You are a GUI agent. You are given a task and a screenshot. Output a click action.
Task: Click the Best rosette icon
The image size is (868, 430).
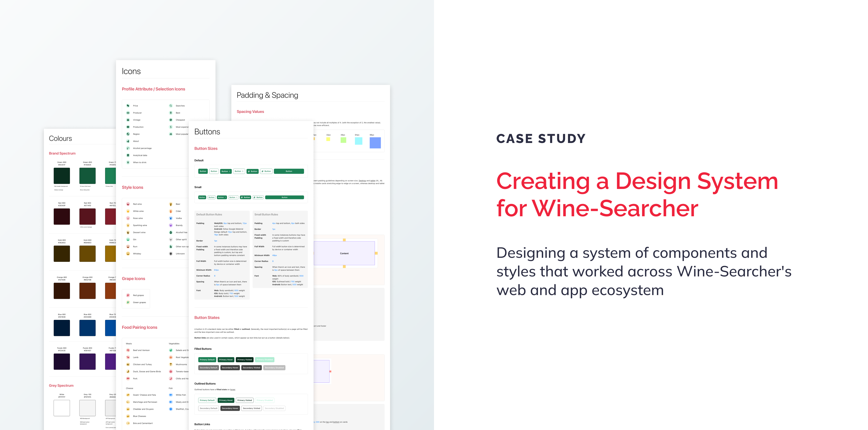point(171,113)
